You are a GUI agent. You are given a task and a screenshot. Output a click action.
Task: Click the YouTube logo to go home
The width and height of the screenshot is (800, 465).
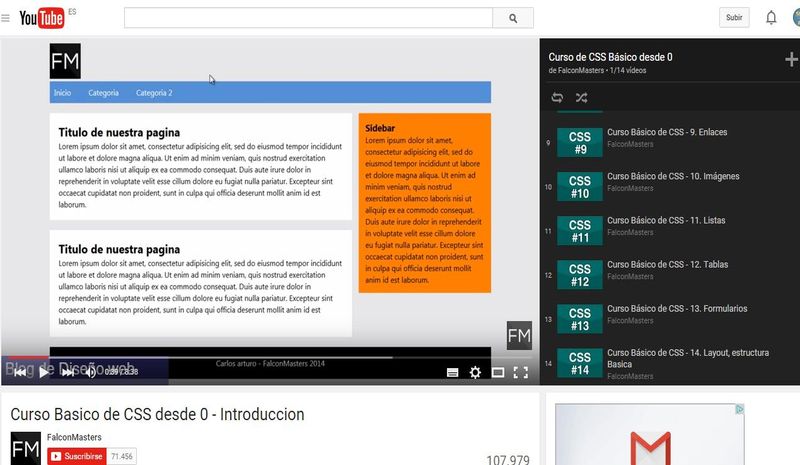click(x=41, y=18)
